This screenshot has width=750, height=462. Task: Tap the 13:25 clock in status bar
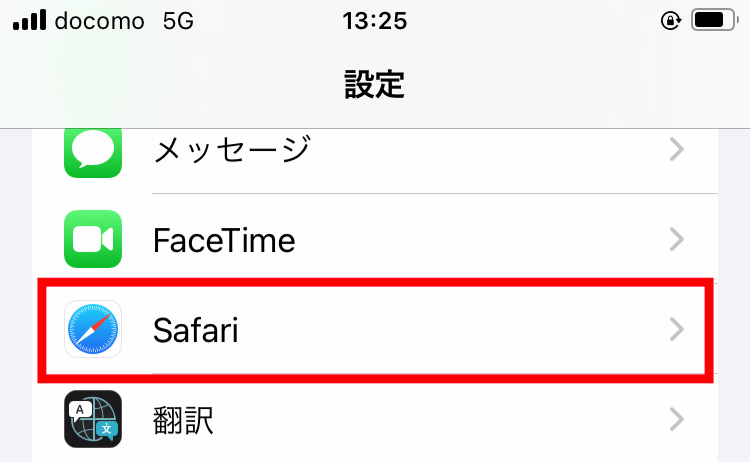(374, 21)
